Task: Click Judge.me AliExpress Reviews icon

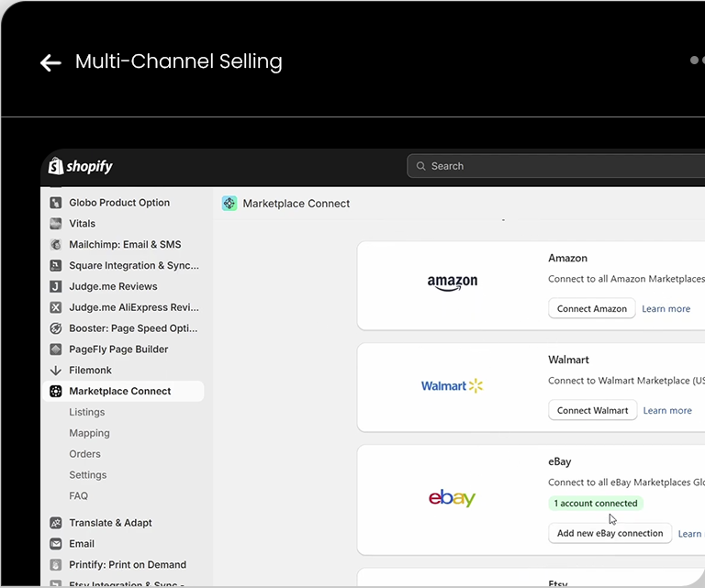Action: pos(56,307)
